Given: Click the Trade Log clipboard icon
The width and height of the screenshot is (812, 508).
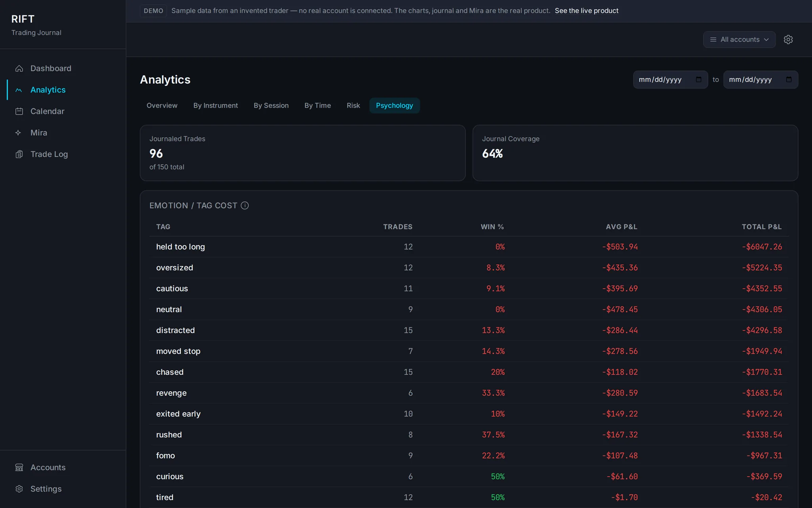Looking at the screenshot, I should point(19,154).
